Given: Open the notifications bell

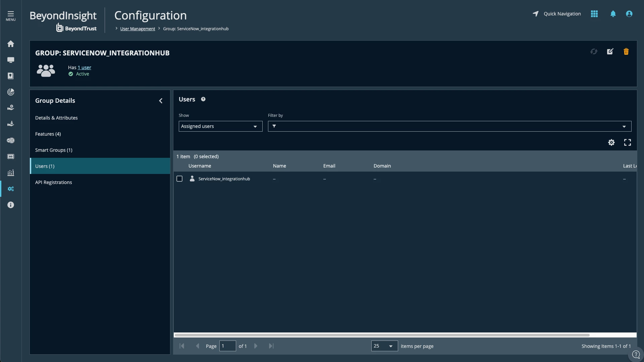Looking at the screenshot, I should (x=613, y=14).
